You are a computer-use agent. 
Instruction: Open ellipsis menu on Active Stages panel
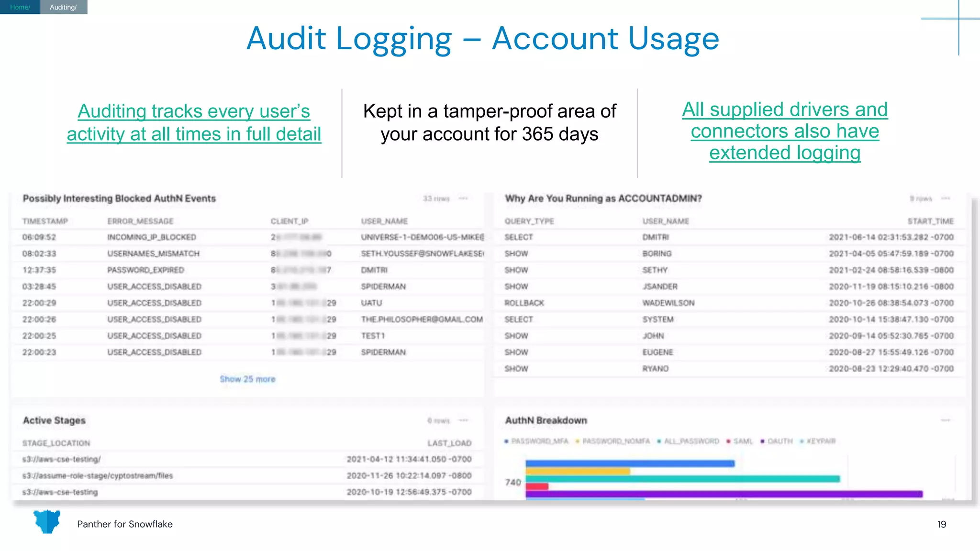(463, 420)
